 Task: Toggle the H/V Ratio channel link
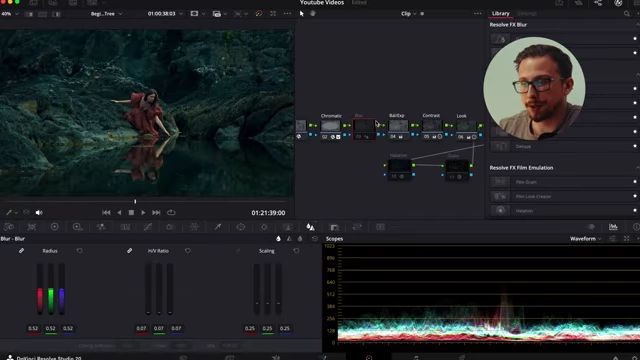tap(129, 251)
